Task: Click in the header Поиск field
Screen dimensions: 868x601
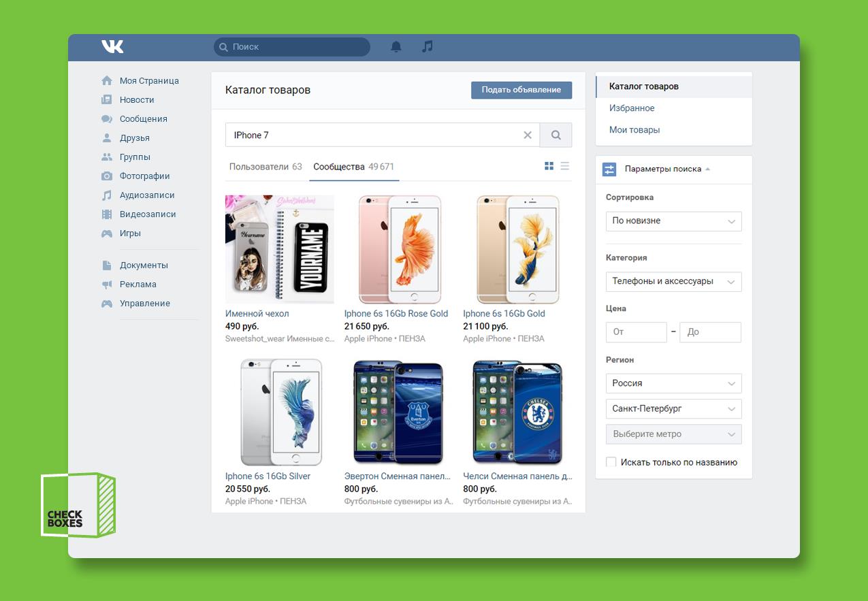Action: point(292,46)
